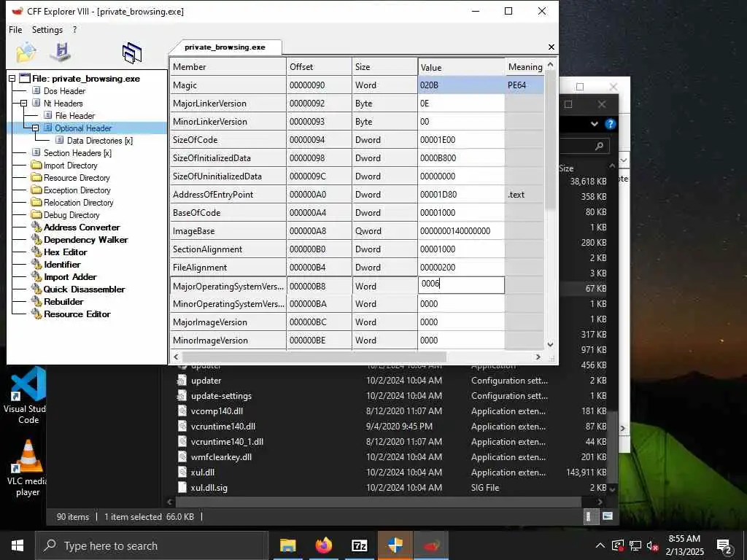Select vcomp140.dll in the File Explorer list

tap(217, 411)
